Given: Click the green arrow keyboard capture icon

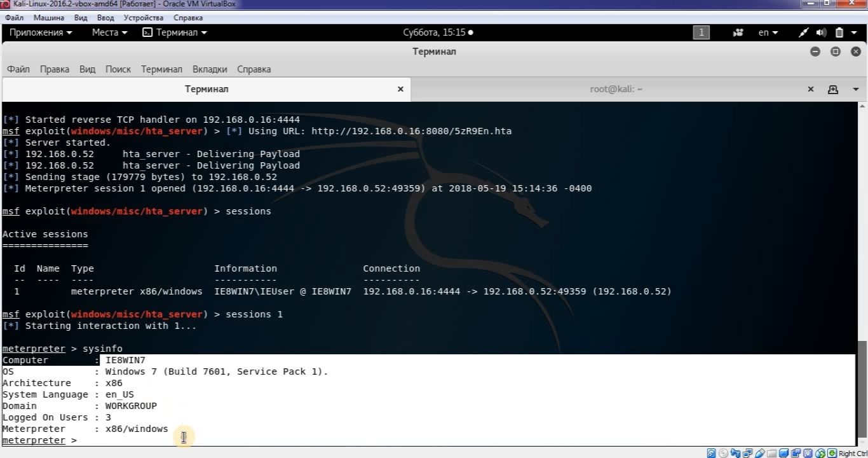Looking at the screenshot, I should click(x=832, y=454).
